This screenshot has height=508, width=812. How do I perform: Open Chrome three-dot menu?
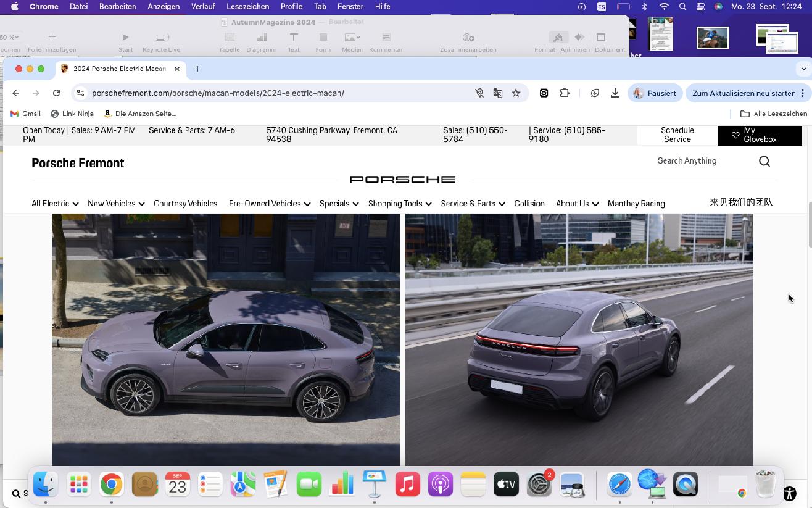[x=803, y=93]
